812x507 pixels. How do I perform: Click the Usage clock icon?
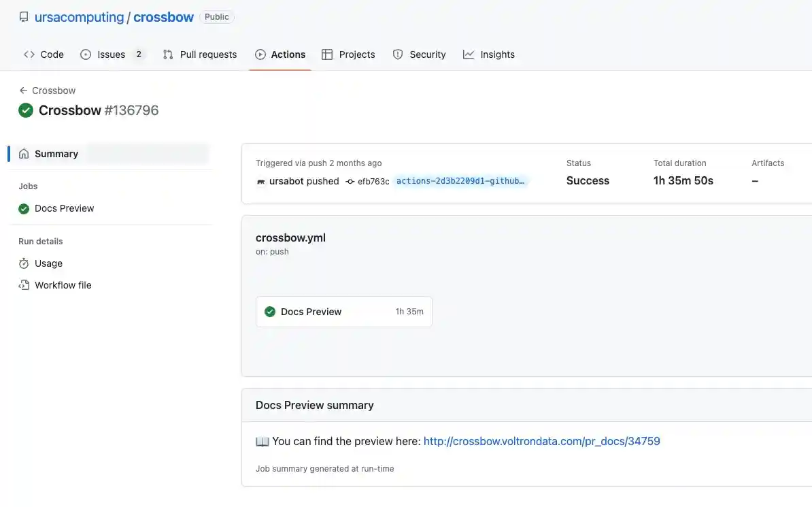(25, 263)
